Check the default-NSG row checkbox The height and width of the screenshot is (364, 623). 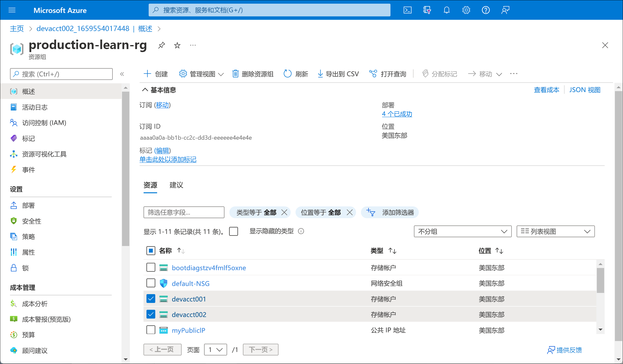pyautogui.click(x=151, y=283)
